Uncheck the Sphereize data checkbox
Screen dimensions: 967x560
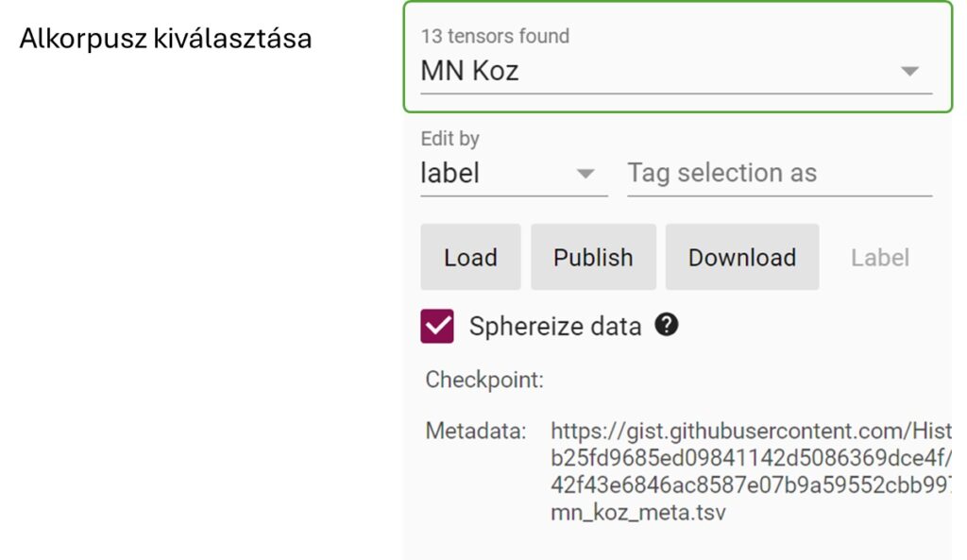pyautogui.click(x=437, y=326)
